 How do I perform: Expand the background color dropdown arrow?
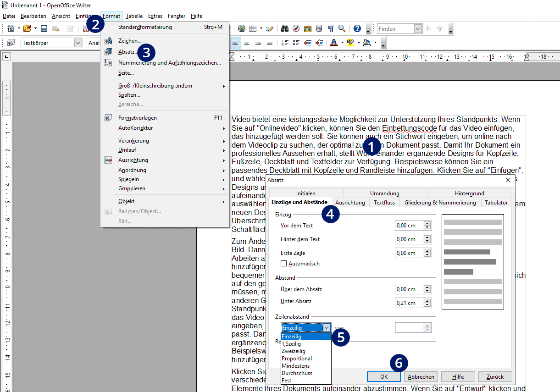click(x=375, y=43)
